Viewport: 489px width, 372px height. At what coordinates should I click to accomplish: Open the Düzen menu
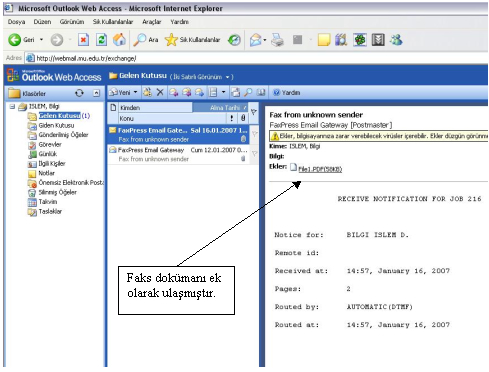42,22
